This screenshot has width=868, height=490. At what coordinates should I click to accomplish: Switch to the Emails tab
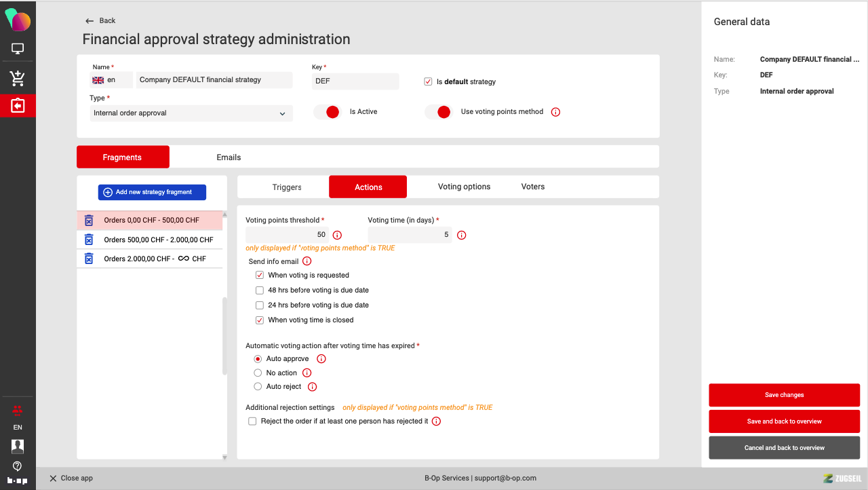point(229,157)
